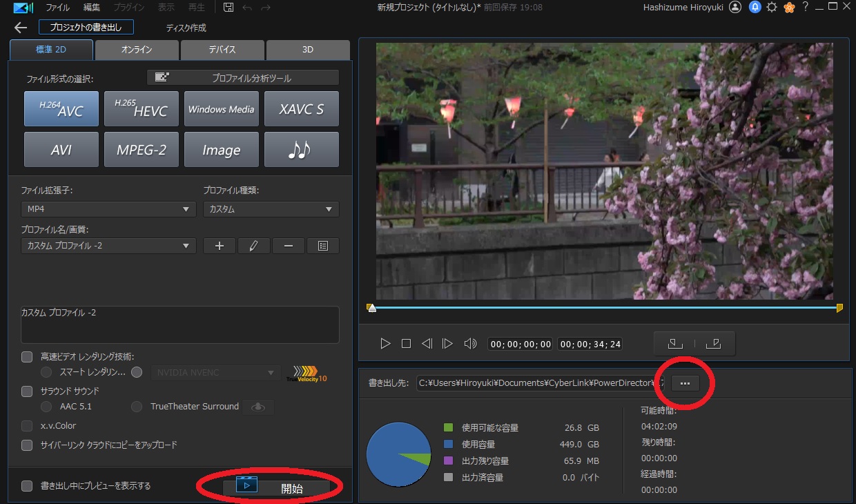Open the 再生 menu
The height and width of the screenshot is (504, 856).
tap(197, 8)
